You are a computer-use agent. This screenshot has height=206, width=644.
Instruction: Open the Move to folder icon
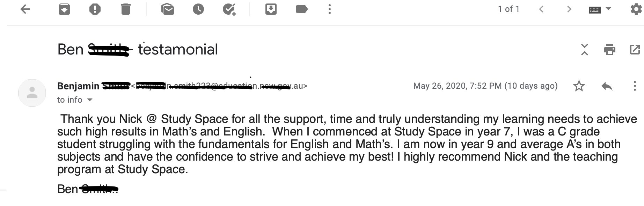271,9
